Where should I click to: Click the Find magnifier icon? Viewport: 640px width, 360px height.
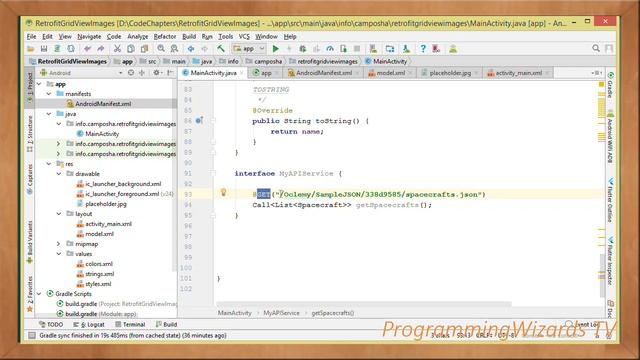(x=161, y=49)
